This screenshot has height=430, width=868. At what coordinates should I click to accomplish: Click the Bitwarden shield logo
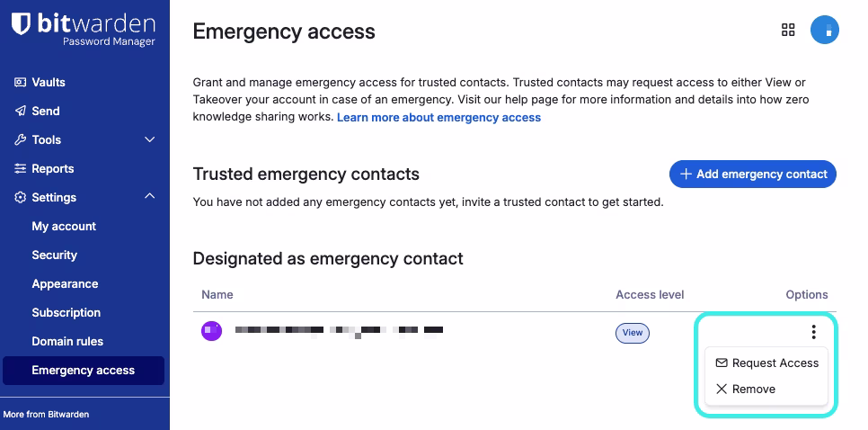pyautogui.click(x=22, y=24)
